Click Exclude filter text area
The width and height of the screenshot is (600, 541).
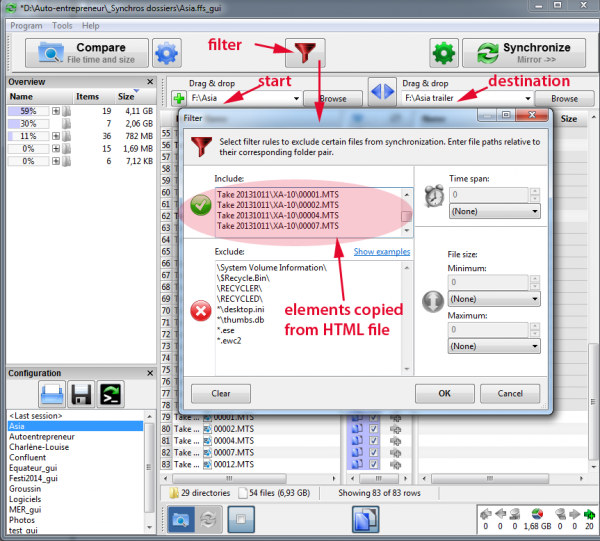pyautogui.click(x=308, y=319)
